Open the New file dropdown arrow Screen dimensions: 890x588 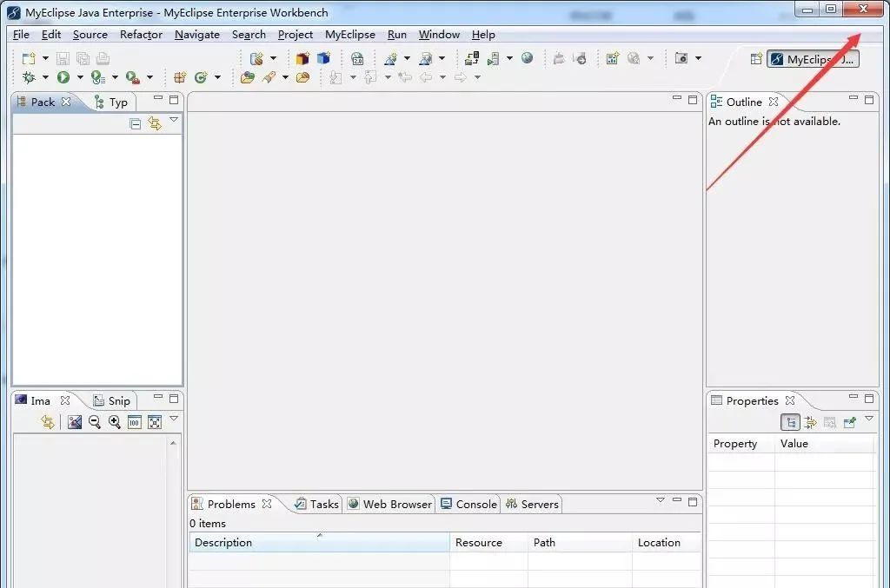45,59
